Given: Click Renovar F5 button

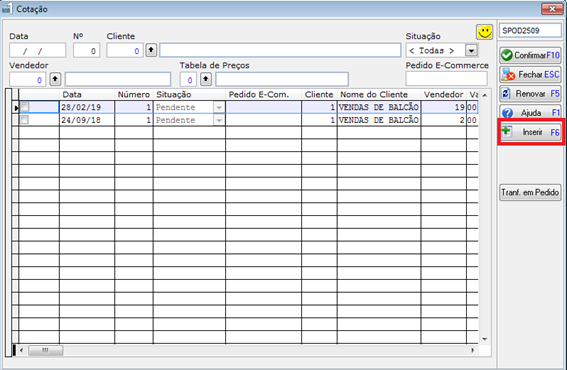Looking at the screenshot, I should [530, 94].
